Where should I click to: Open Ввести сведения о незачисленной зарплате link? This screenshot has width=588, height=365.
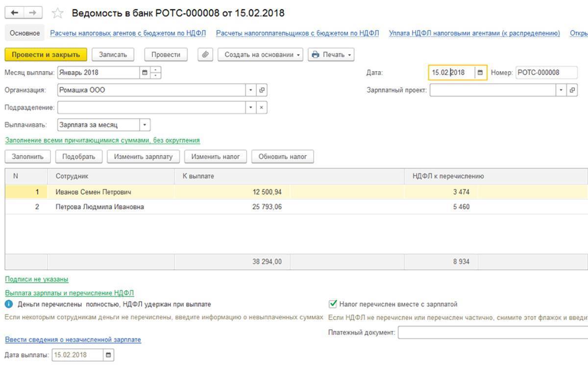coord(73,339)
